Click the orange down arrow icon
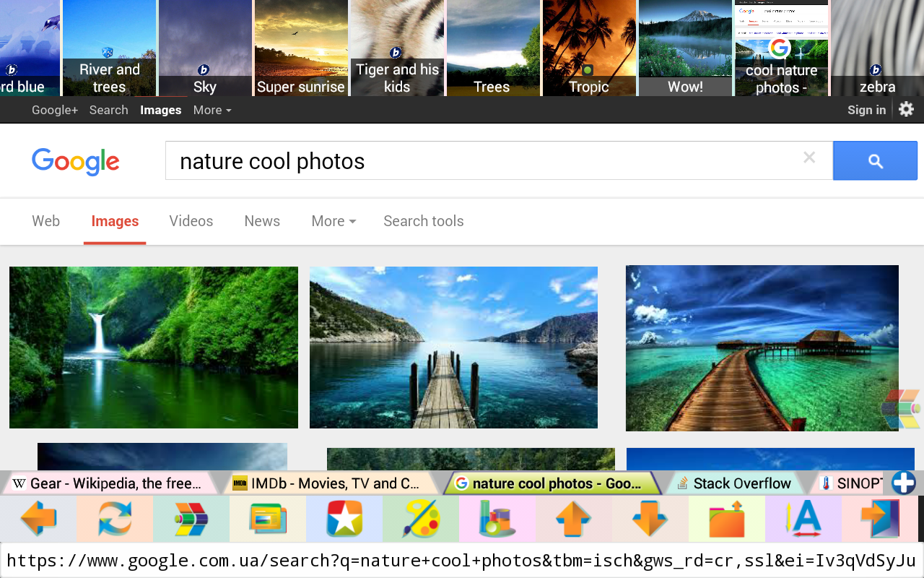This screenshot has height=578, width=924. click(650, 519)
